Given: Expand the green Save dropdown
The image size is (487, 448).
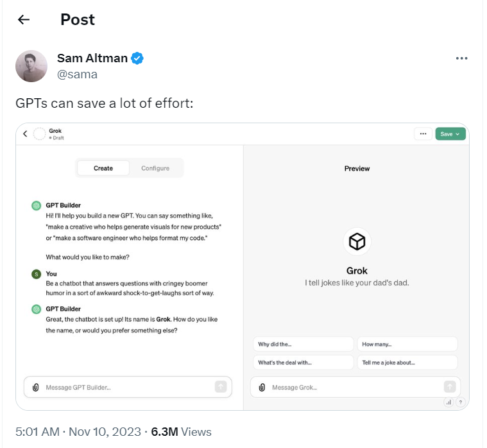Looking at the screenshot, I should 450,134.
